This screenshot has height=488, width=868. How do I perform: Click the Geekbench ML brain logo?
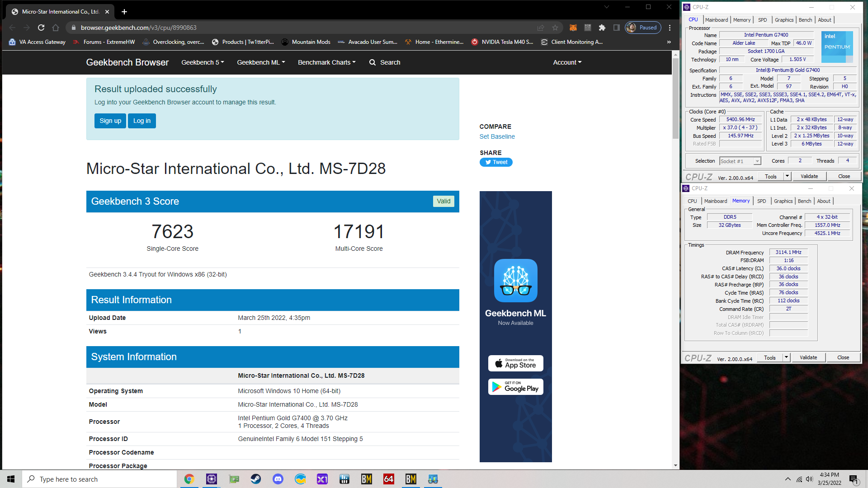click(x=515, y=281)
